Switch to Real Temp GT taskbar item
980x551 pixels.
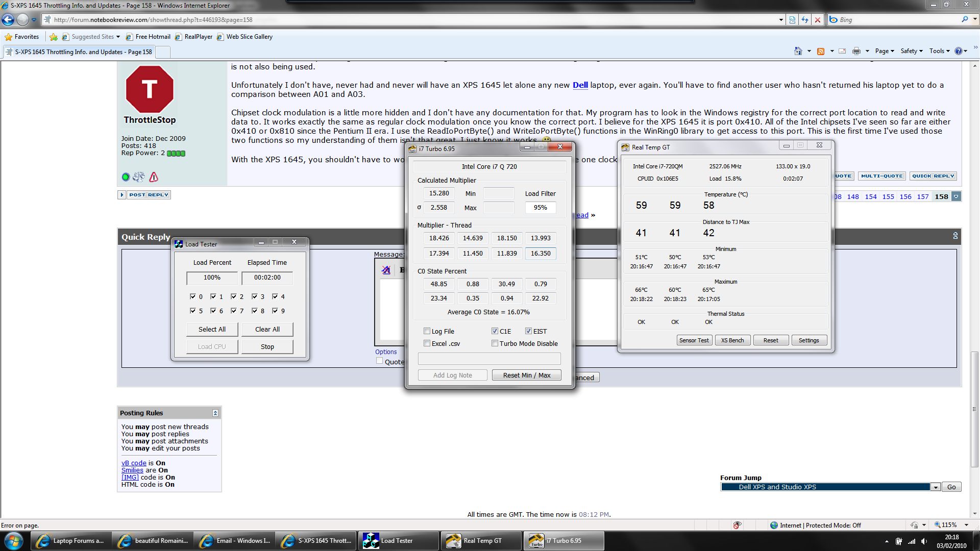(x=481, y=541)
